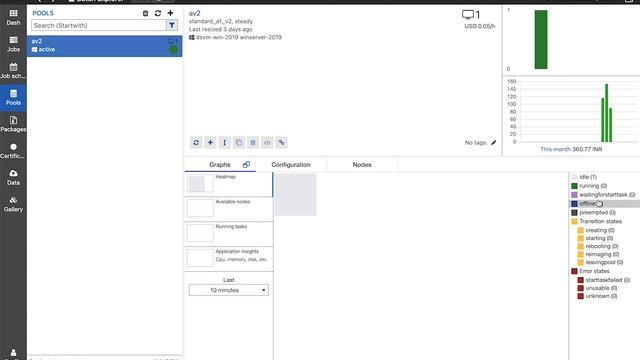Click inside the pool search field

99,25
